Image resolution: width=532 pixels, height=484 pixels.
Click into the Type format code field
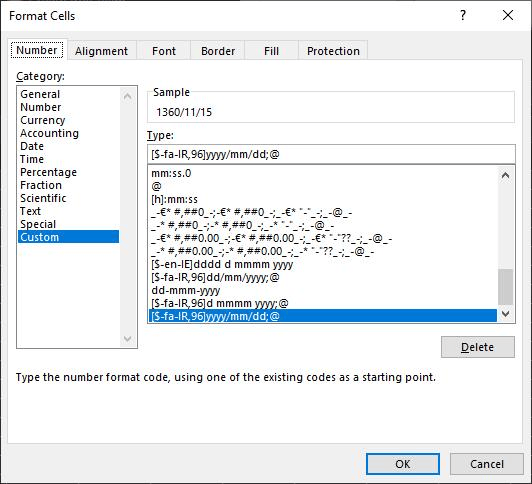click(x=331, y=154)
